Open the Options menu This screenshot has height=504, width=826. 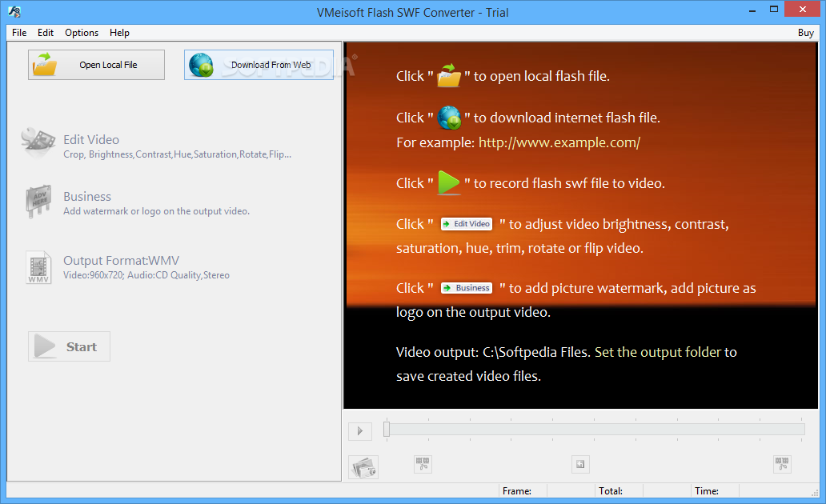(x=82, y=33)
